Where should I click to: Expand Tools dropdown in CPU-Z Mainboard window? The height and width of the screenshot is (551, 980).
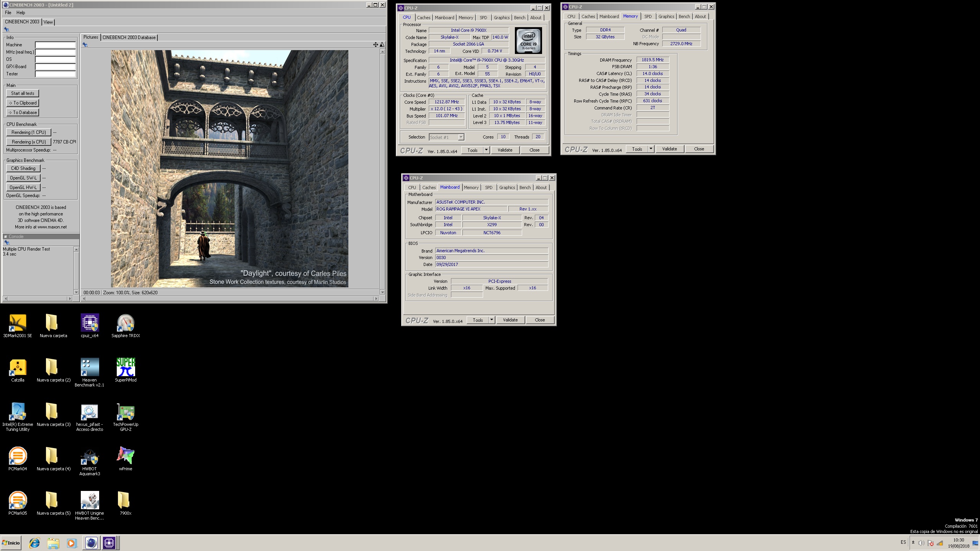coord(492,320)
